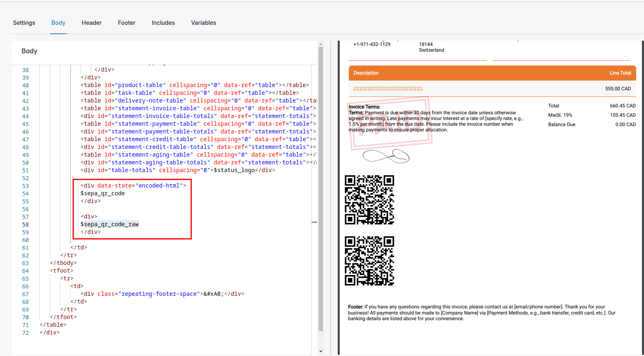The width and height of the screenshot is (644, 356).
Task: Click the upper QR code in preview
Action: point(369,200)
